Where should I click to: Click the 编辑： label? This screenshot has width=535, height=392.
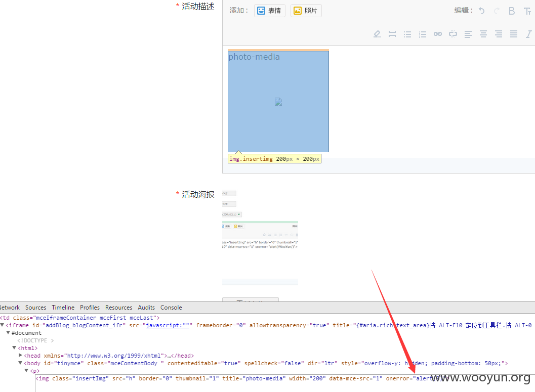464,11
